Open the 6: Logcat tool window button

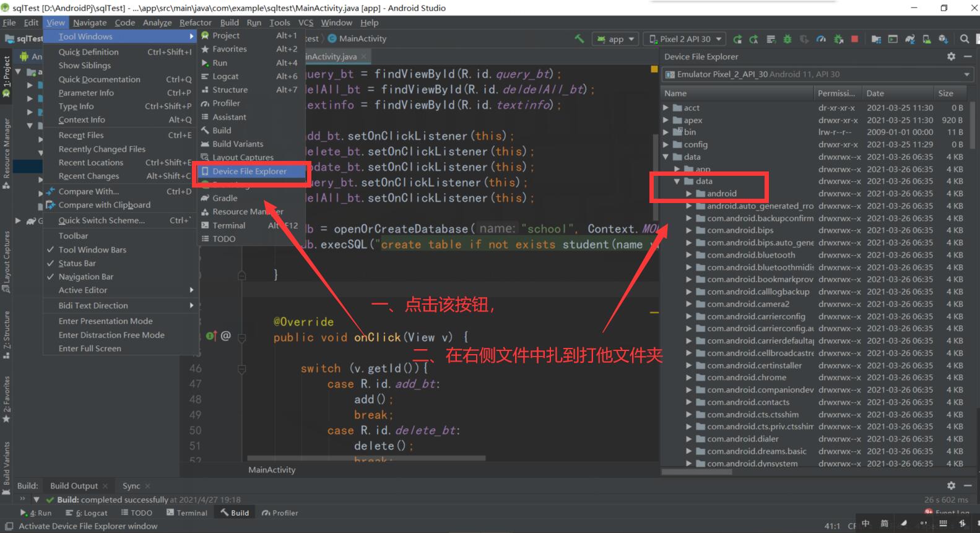point(86,513)
